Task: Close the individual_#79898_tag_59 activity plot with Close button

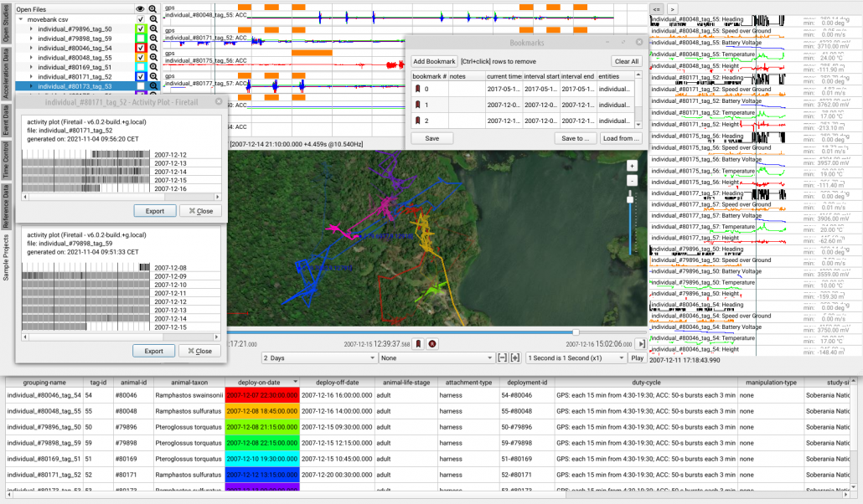Action: [199, 351]
